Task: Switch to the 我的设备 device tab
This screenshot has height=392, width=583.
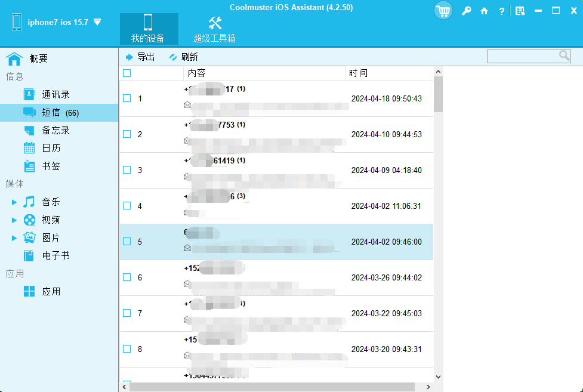Action: (x=149, y=29)
